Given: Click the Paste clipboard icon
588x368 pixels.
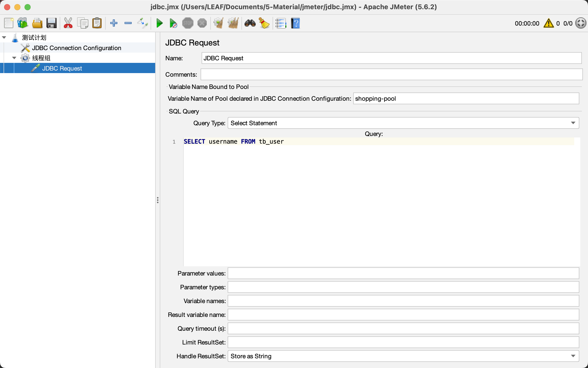Looking at the screenshot, I should (x=97, y=23).
